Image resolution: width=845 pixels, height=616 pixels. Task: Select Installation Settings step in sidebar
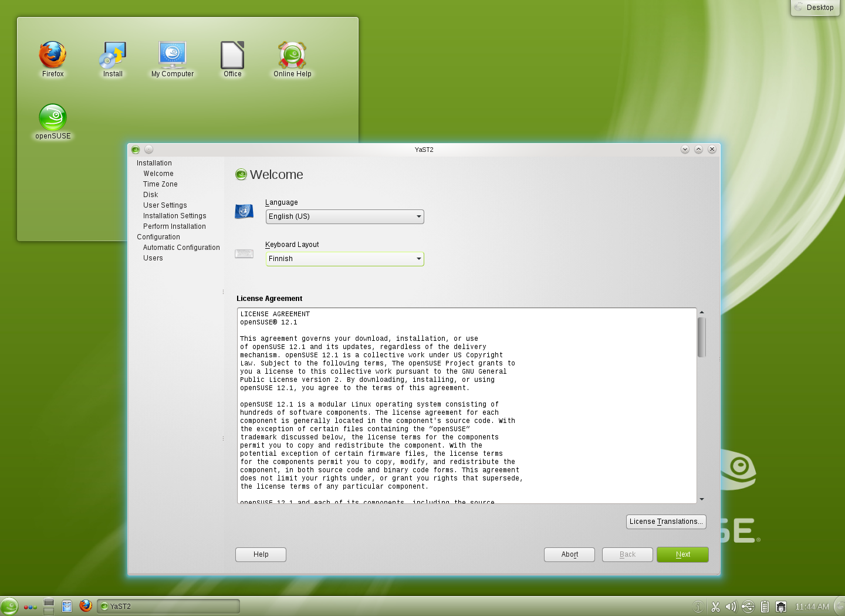pos(175,216)
